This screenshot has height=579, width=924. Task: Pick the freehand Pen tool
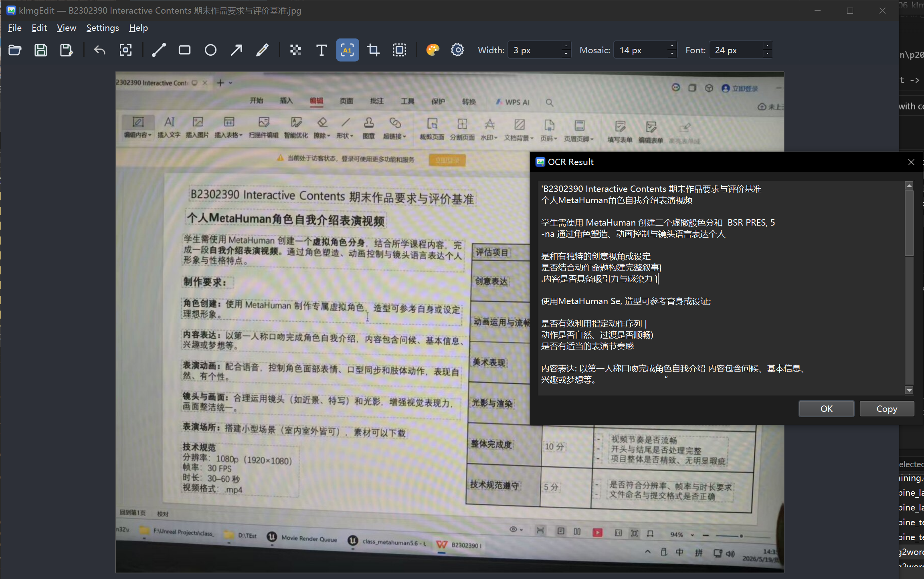tap(262, 50)
